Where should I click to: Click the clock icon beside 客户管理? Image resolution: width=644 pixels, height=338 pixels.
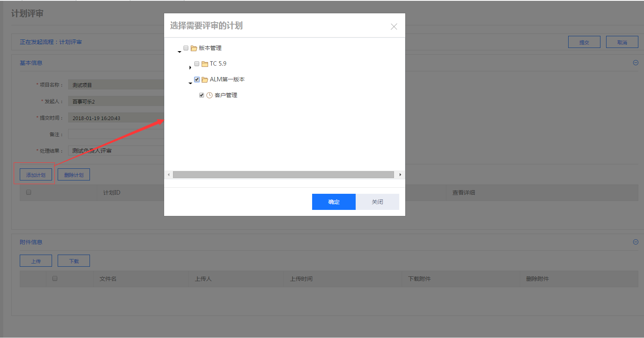tap(209, 95)
